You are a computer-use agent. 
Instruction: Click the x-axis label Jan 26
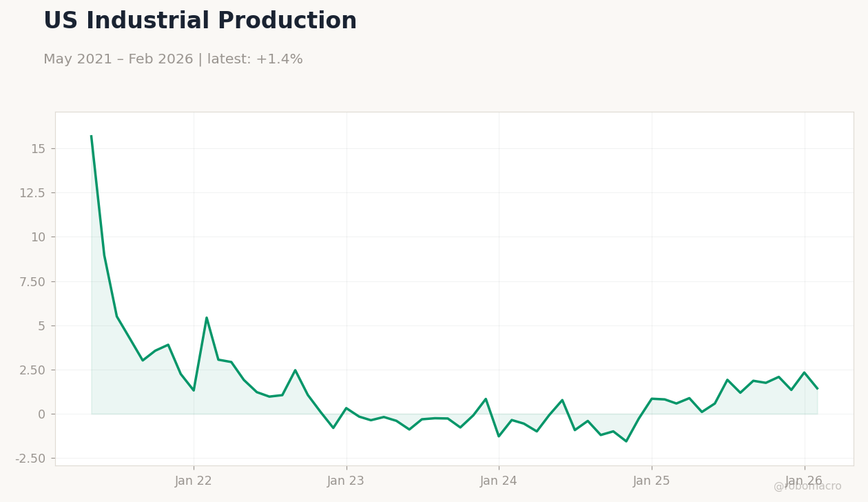pos(804,481)
